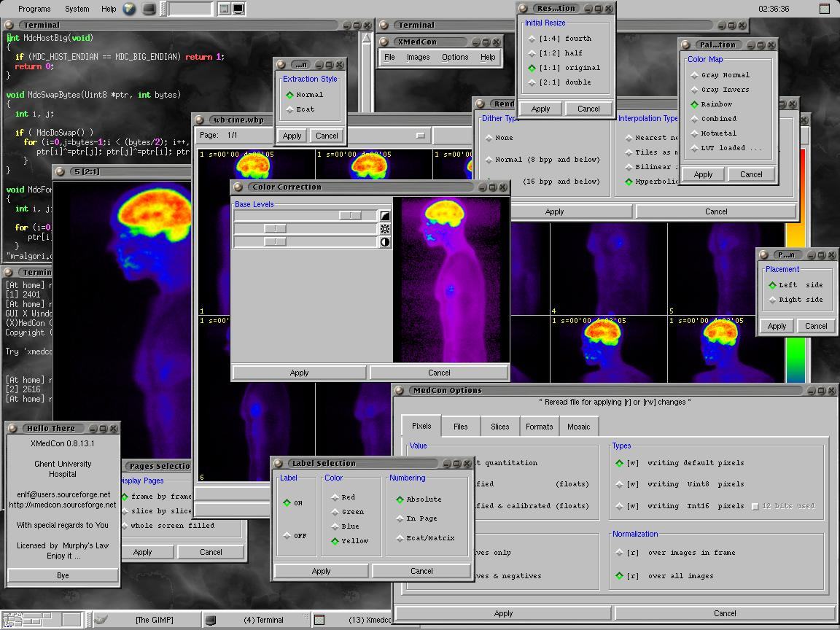Open XMedCon File menu
The image size is (840, 630).
[389, 57]
